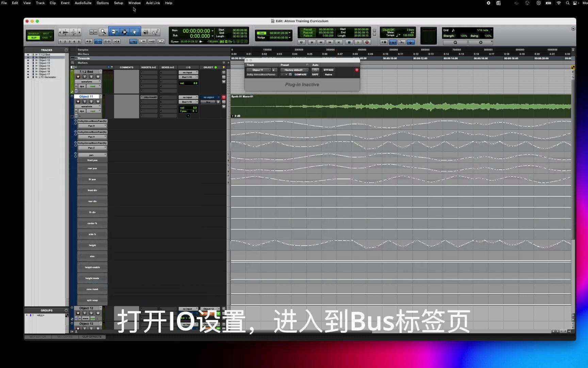The width and height of the screenshot is (588, 368).
Task: Toggle the metronome click button
Action: pos(393,42)
